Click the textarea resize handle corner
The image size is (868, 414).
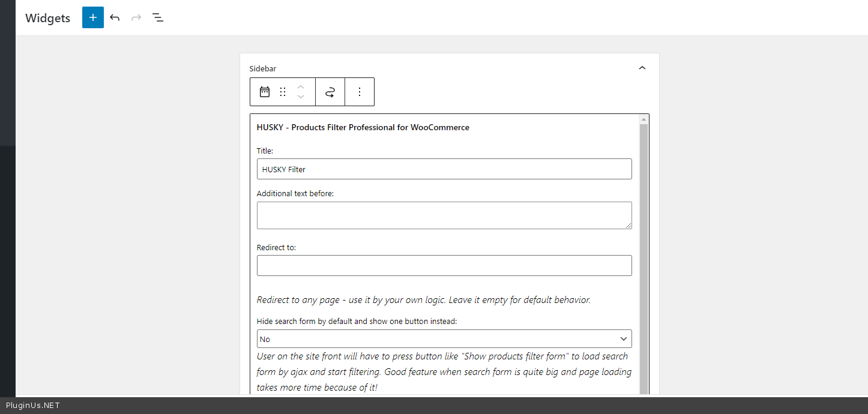click(x=628, y=226)
